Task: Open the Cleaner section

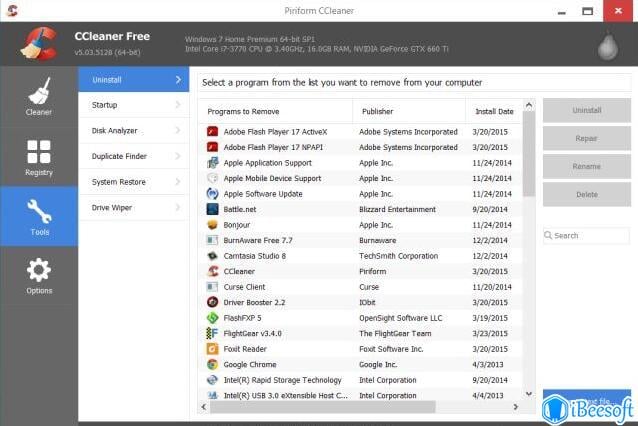Action: click(x=39, y=96)
